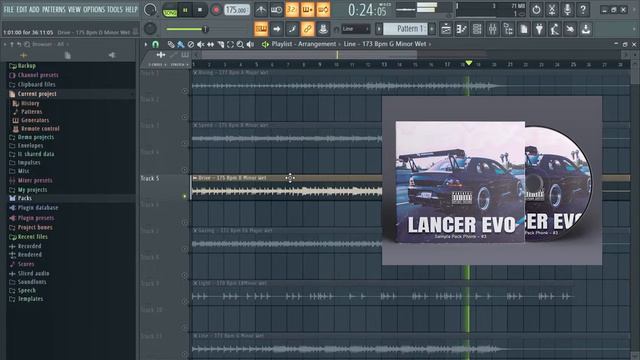This screenshot has height=360, width=640.
Task: Toggle mute switch on Track 3
Action: coord(184,144)
